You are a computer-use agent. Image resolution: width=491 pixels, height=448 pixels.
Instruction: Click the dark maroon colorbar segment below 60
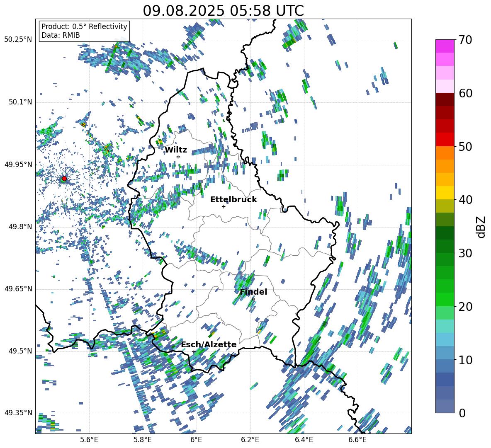(x=445, y=99)
